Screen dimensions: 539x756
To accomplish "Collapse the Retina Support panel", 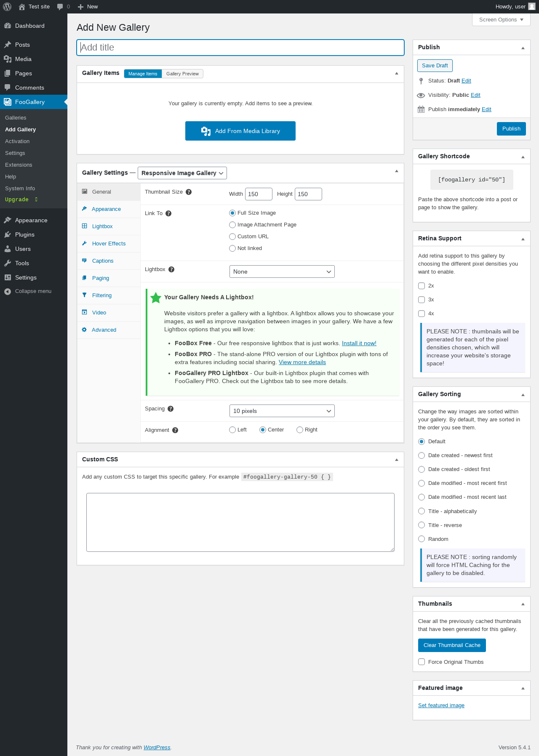I will point(523,239).
